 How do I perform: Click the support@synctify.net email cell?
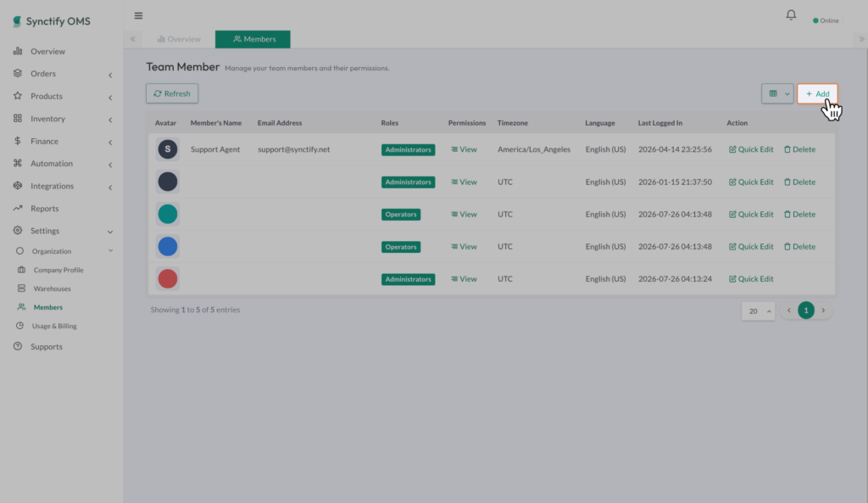click(x=293, y=149)
